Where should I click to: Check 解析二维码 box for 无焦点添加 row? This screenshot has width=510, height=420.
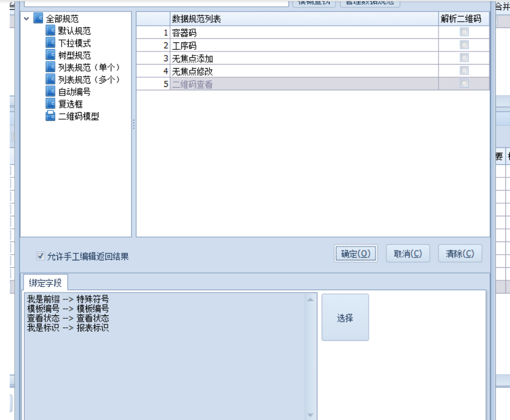(464, 58)
